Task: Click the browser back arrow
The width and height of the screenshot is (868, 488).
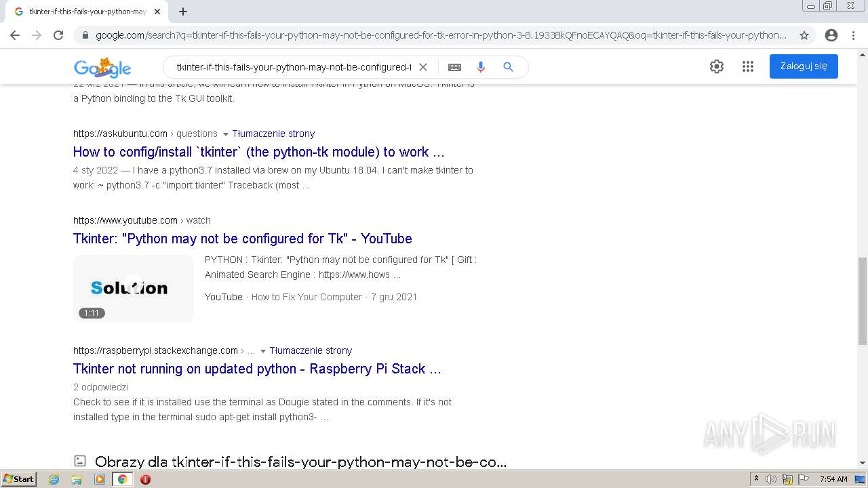Action: (15, 35)
